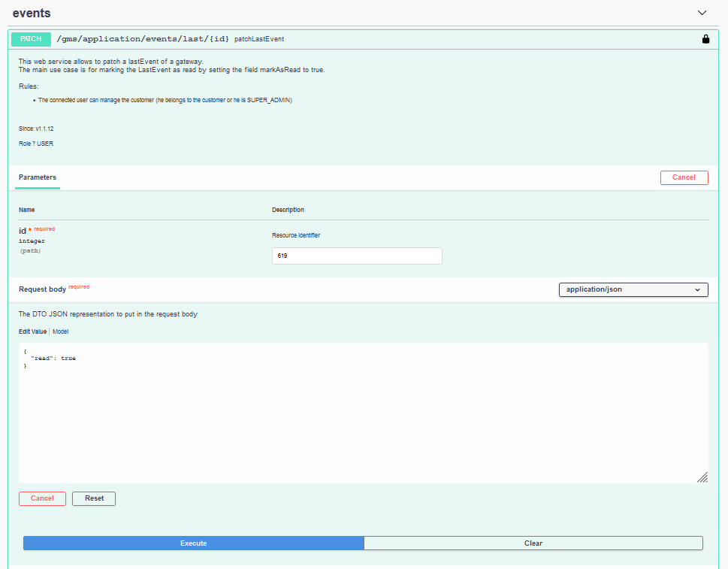Grab the request body resize handle

[702, 477]
